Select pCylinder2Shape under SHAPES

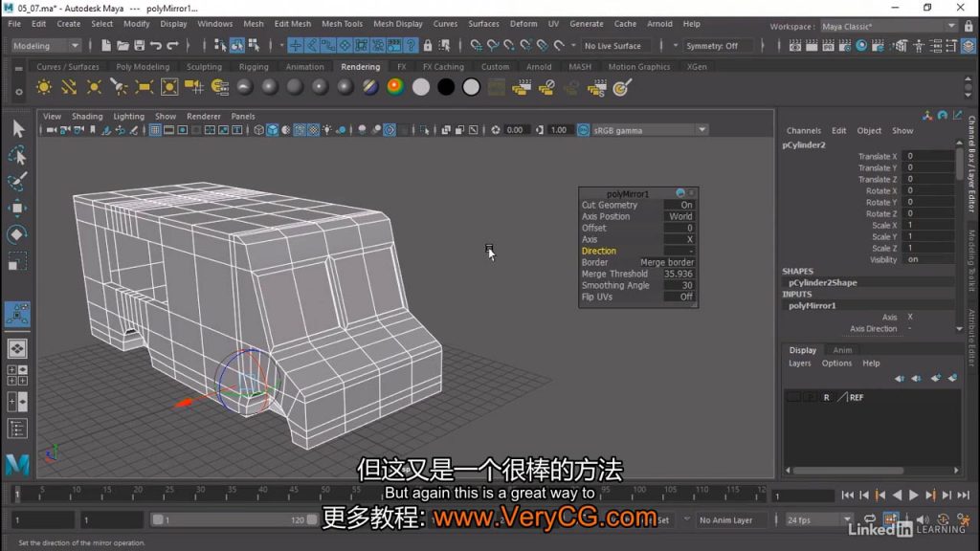(822, 282)
